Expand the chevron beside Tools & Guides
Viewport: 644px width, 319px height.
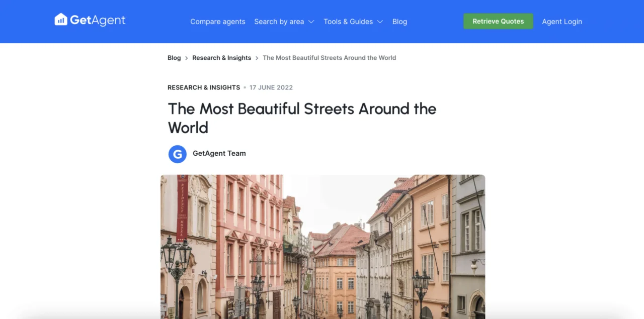380,22
